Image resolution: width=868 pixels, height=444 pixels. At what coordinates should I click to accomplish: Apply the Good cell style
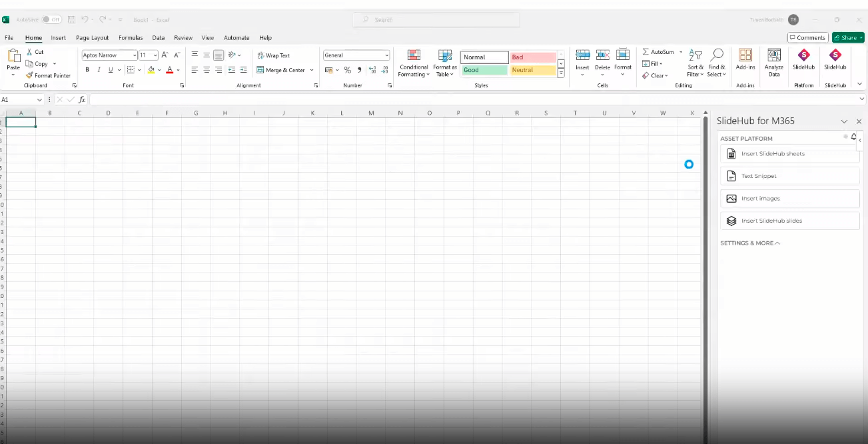[484, 70]
